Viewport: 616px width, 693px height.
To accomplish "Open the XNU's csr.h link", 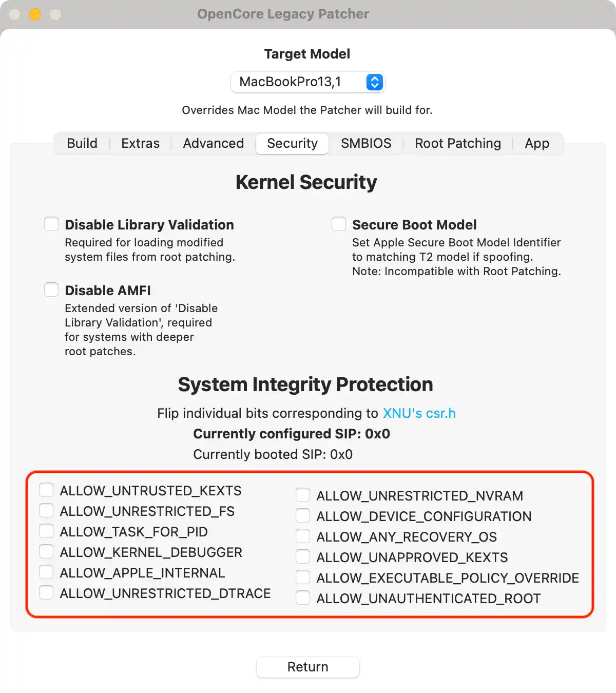I will [x=419, y=413].
